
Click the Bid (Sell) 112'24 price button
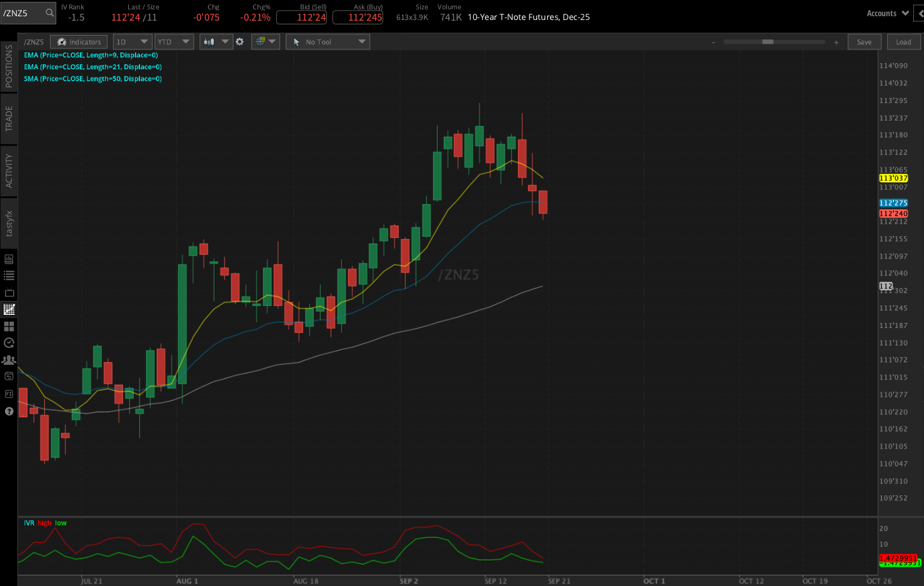(x=301, y=17)
